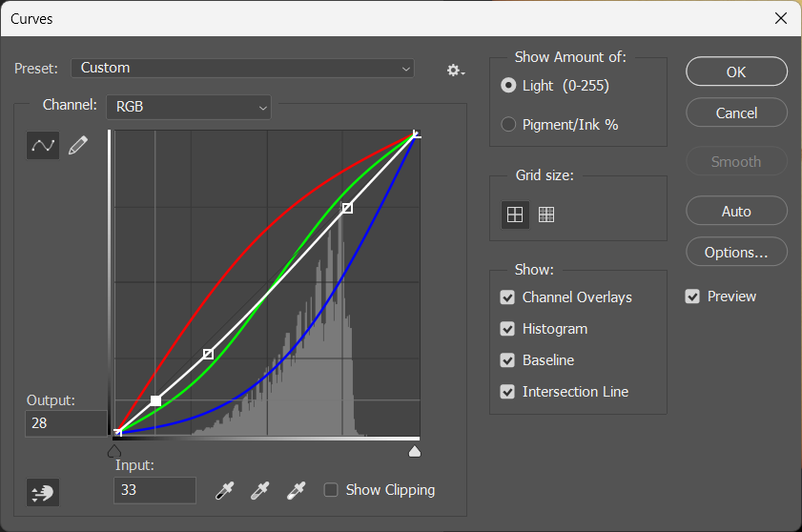Uncheck the Histogram option
This screenshot has height=532, width=802.
point(507,329)
